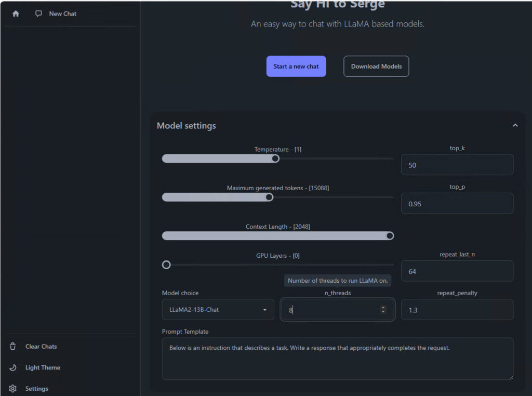Click inside the Prompt Template text area
The width and height of the screenshot is (532, 396).
click(x=337, y=359)
